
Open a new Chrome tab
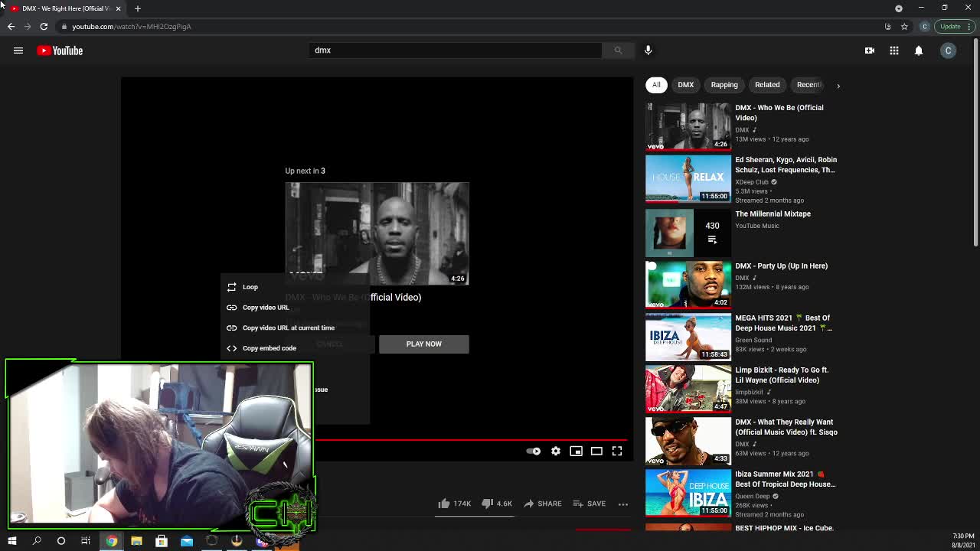pos(138,8)
